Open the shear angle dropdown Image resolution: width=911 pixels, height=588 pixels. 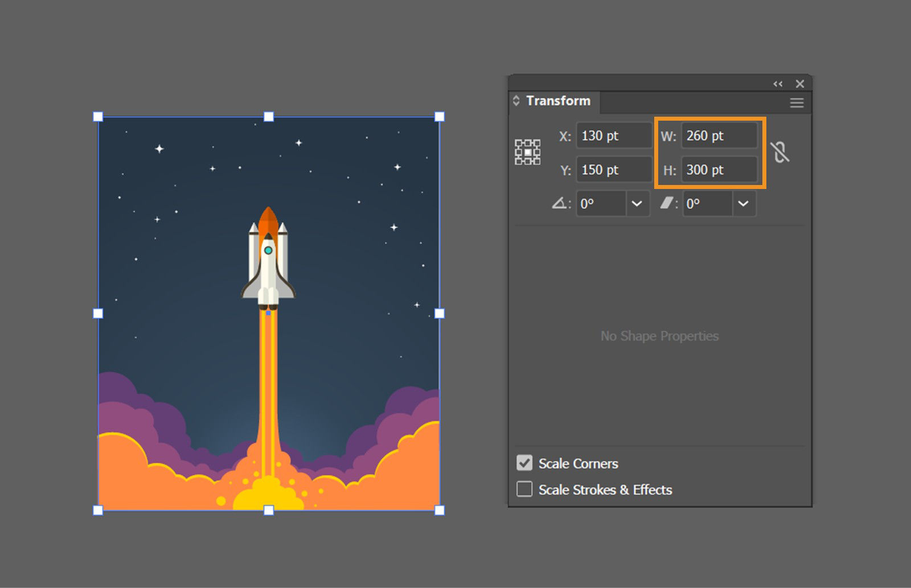[744, 204]
